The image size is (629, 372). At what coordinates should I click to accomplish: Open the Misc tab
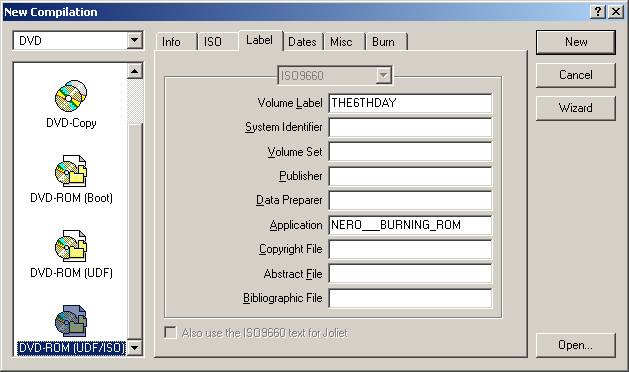click(x=341, y=42)
